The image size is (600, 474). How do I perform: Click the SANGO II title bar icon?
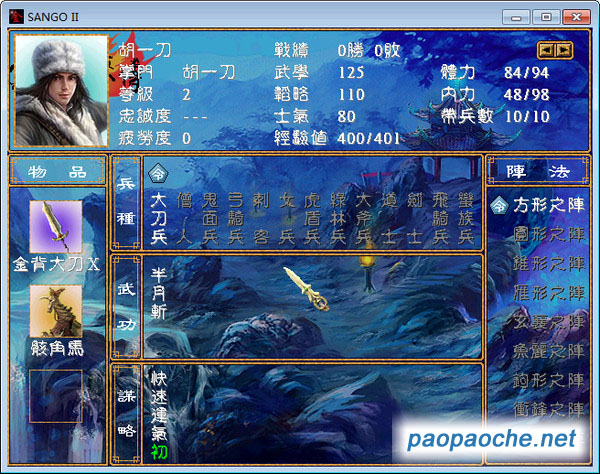[16, 17]
